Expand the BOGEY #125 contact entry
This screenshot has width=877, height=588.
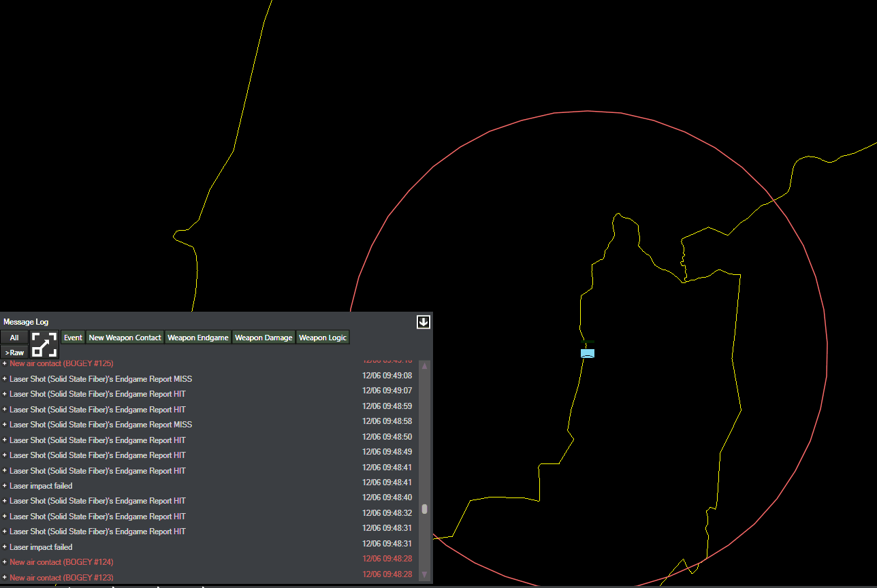(5, 363)
